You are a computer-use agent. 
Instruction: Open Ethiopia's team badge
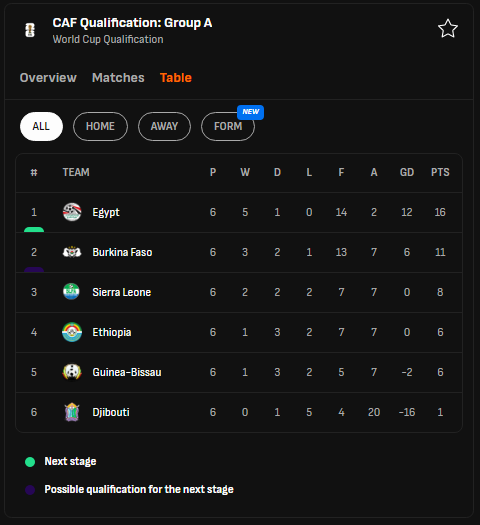pos(72,332)
